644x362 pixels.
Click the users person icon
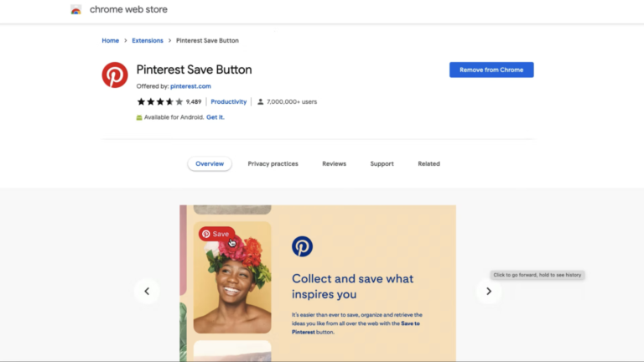[x=260, y=101]
